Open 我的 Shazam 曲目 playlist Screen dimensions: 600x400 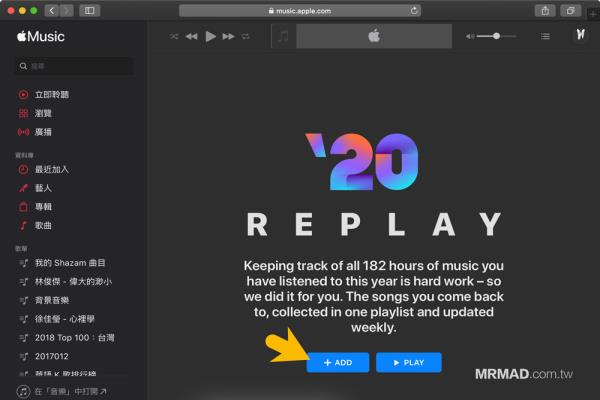(62, 263)
